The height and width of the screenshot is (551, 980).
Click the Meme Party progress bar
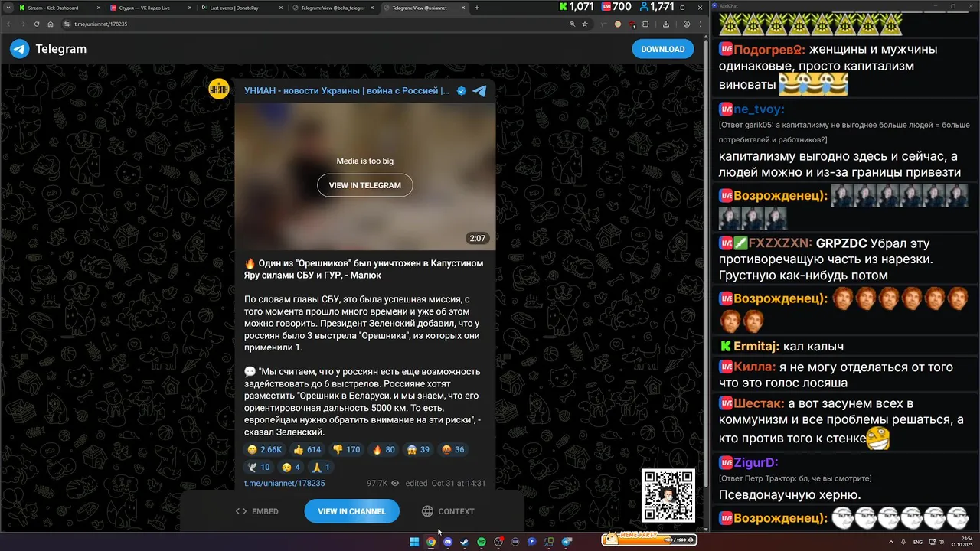pos(650,540)
